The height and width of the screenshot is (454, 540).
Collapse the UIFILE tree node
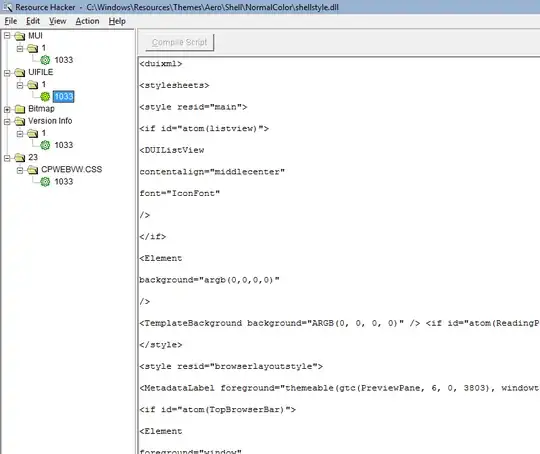[x=7, y=73]
